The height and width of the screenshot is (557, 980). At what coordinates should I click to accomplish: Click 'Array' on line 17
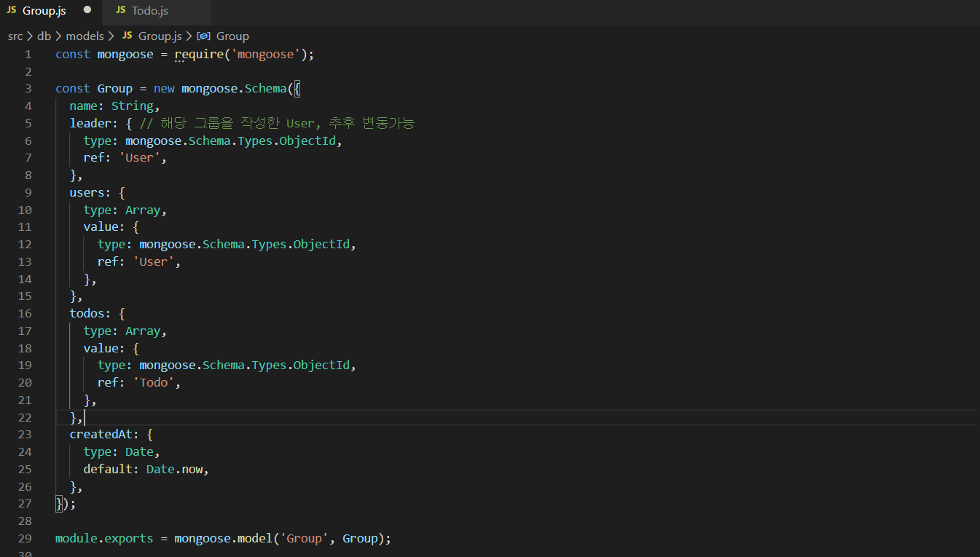click(143, 331)
